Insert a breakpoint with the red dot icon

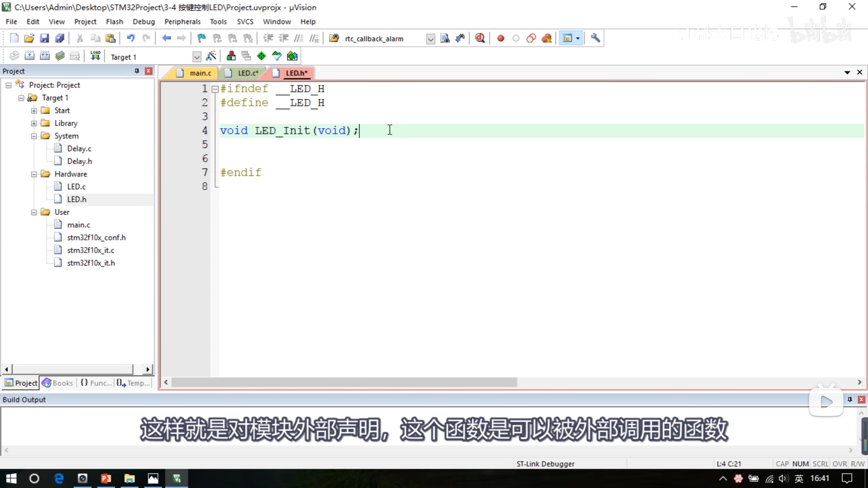coord(500,38)
